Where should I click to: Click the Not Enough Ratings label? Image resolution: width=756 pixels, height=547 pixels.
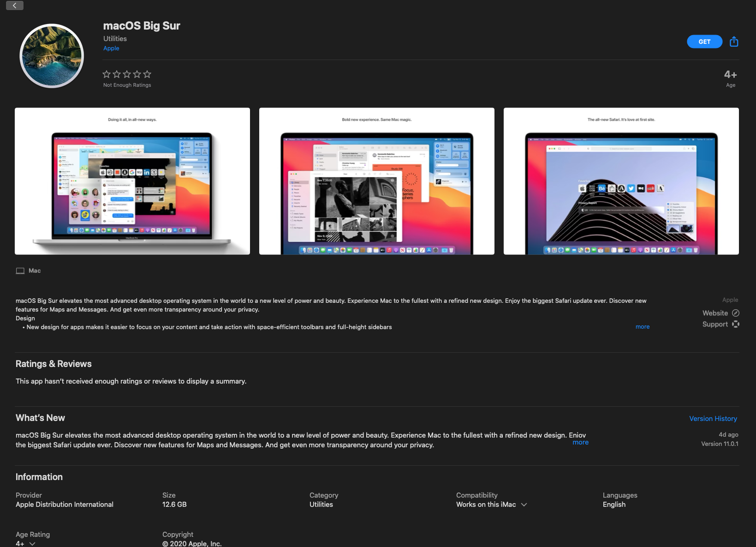pyautogui.click(x=127, y=85)
